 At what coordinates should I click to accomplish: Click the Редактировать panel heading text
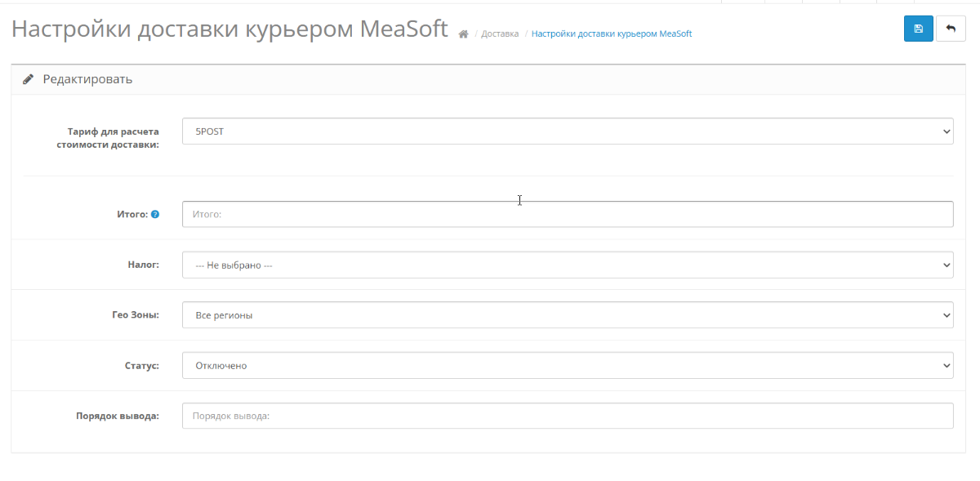tap(87, 79)
